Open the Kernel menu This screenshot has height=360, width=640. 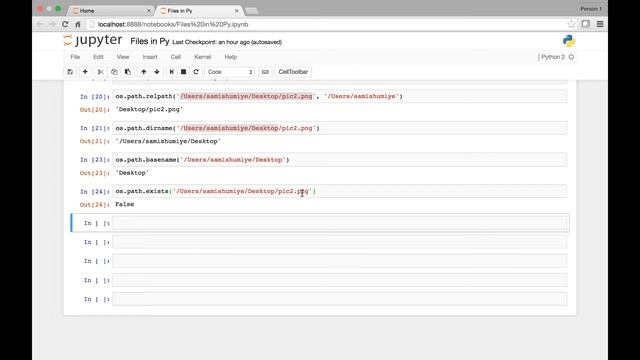tap(202, 57)
